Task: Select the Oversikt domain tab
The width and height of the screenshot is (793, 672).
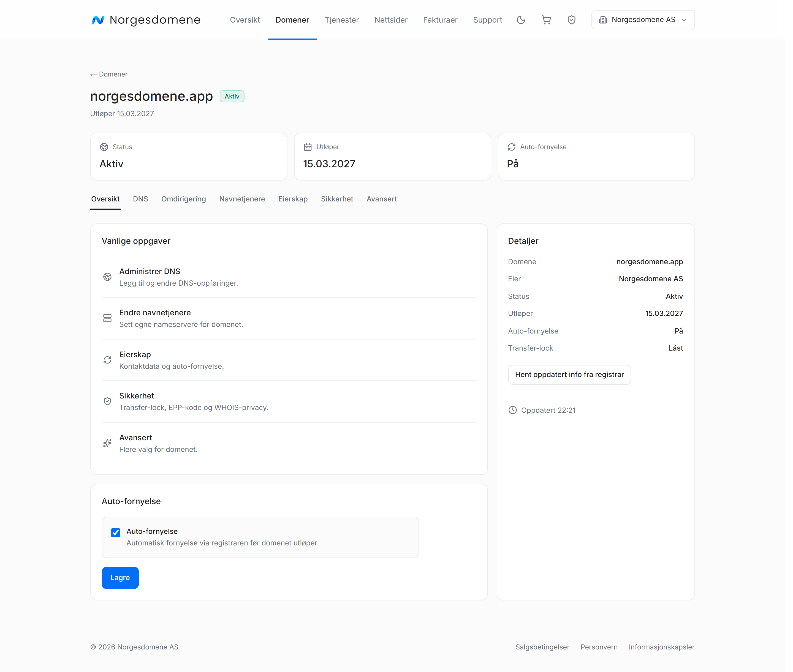Action: pyautogui.click(x=105, y=199)
